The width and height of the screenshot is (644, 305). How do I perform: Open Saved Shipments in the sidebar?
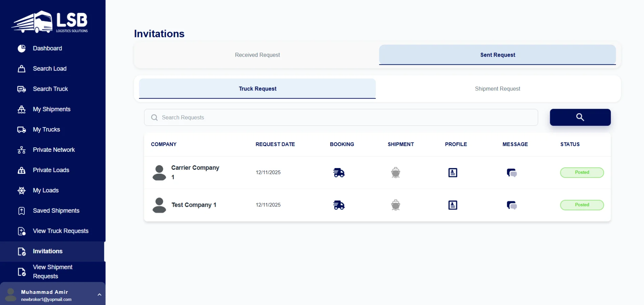(56, 211)
